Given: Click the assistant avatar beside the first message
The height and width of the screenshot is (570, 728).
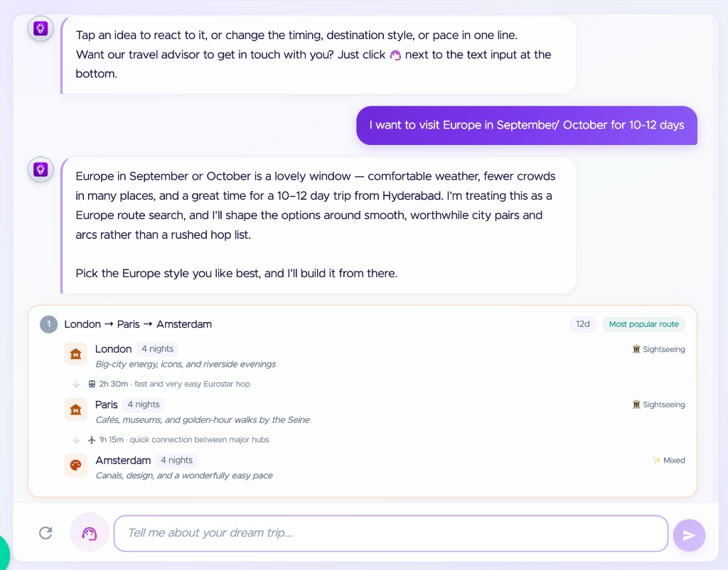Looking at the screenshot, I should click(41, 28).
